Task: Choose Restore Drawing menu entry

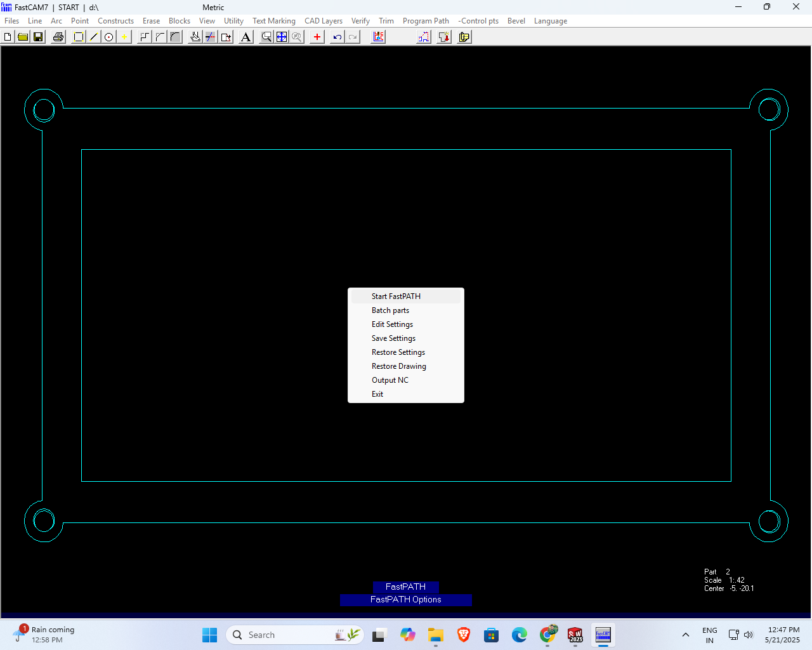Action: (x=406, y=366)
